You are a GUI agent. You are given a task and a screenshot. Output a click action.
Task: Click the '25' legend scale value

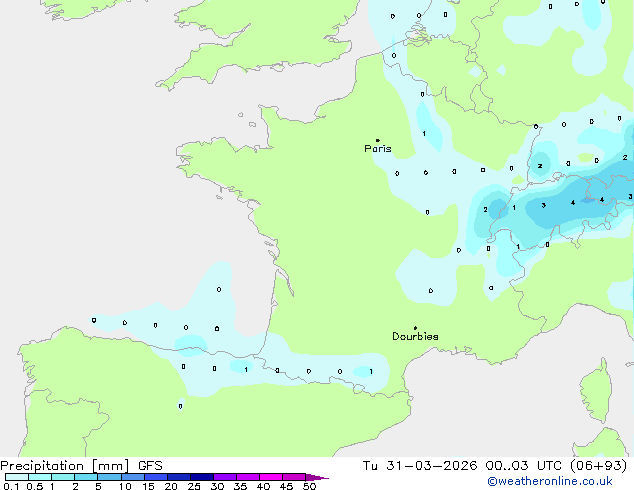(x=194, y=486)
